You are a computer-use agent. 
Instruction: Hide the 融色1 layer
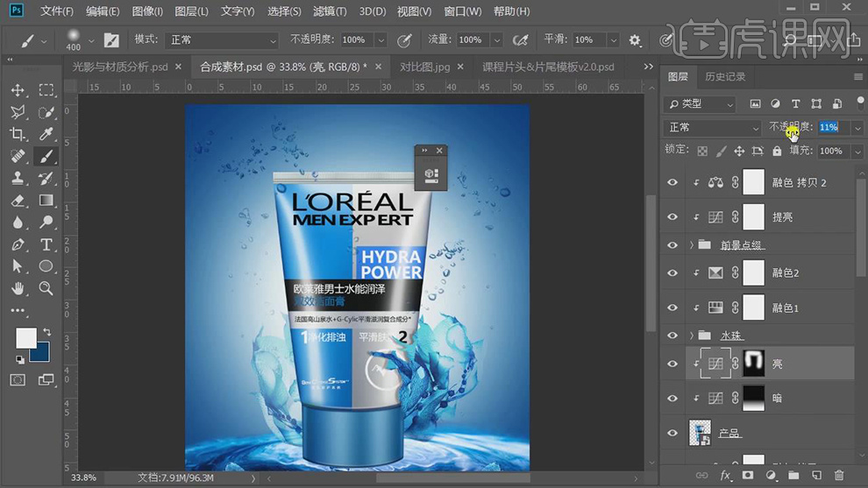[672, 308]
